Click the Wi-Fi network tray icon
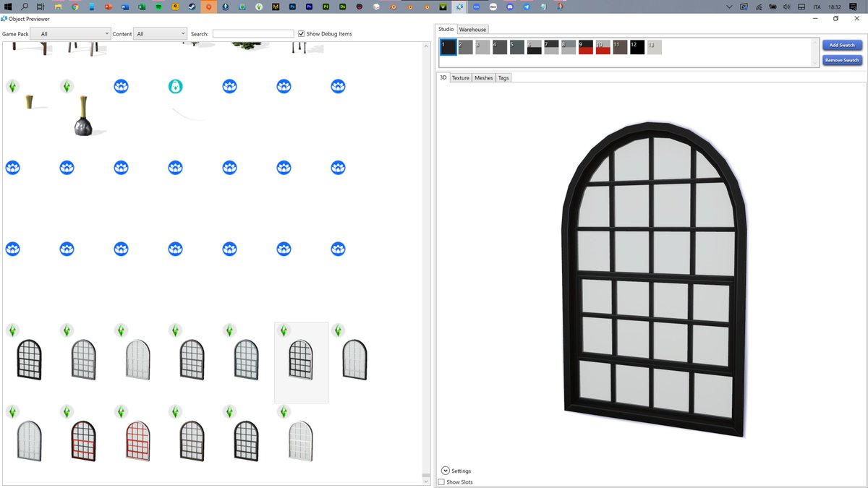This screenshot has height=488, width=868. 759,7
